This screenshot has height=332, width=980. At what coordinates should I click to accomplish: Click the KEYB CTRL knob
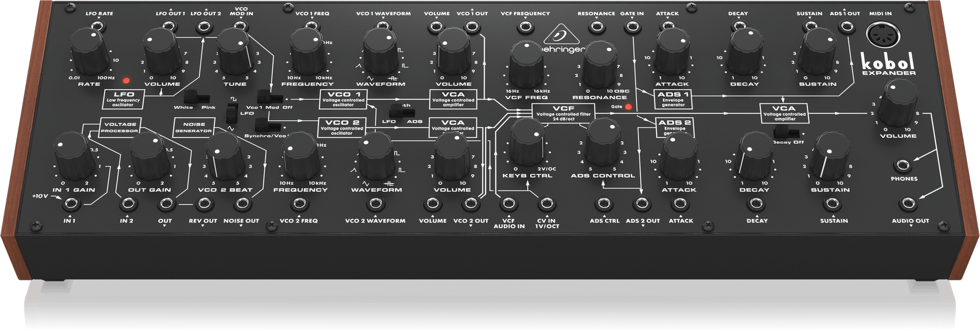(526, 143)
